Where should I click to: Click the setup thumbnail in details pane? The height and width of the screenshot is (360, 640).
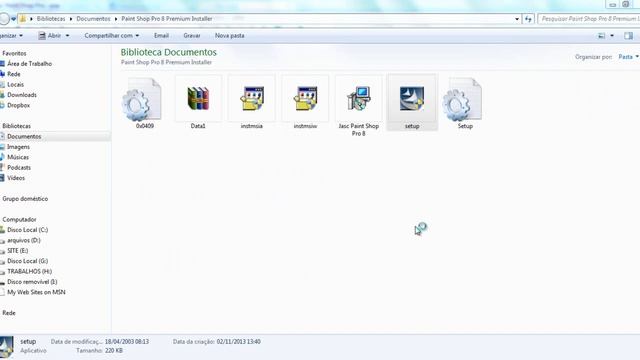coord(6,347)
